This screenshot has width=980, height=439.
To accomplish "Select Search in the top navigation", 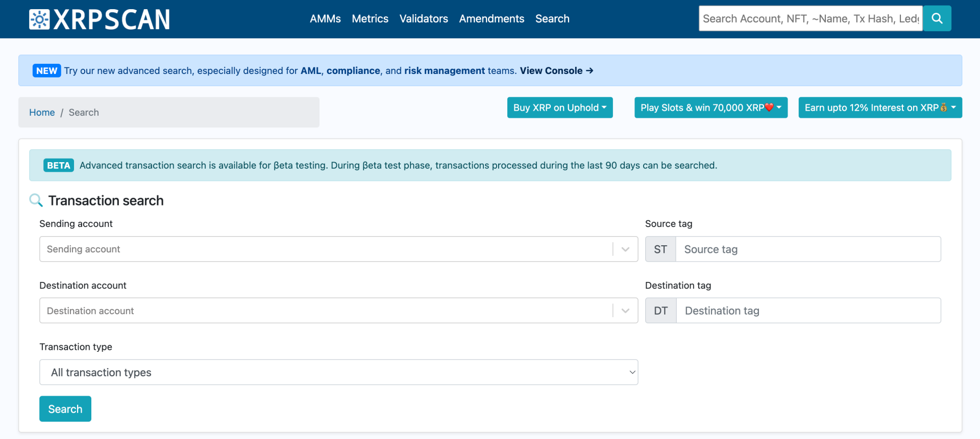I will (x=552, y=19).
